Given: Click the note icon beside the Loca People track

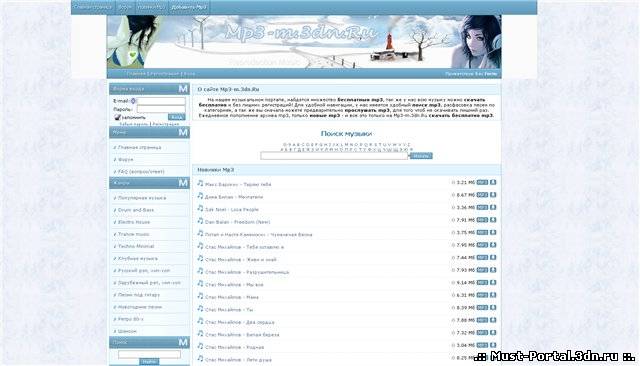Looking at the screenshot, I should 200,208.
